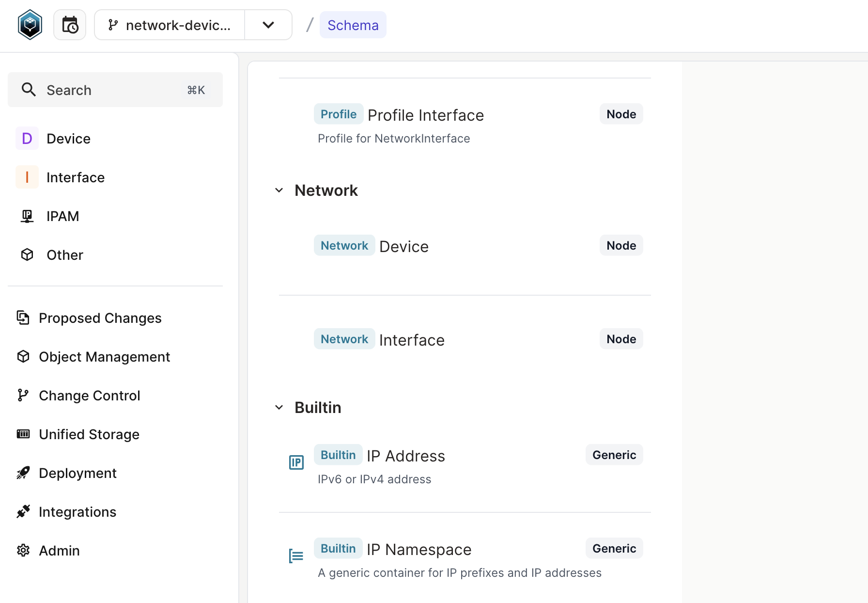Click the Device node icon in sidebar

click(x=27, y=138)
